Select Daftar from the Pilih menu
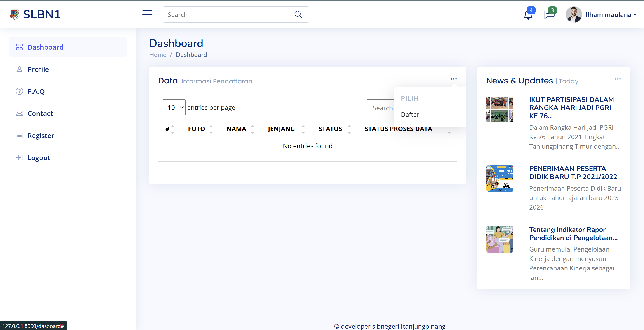Screen dimensions: 644x330 click(410, 115)
